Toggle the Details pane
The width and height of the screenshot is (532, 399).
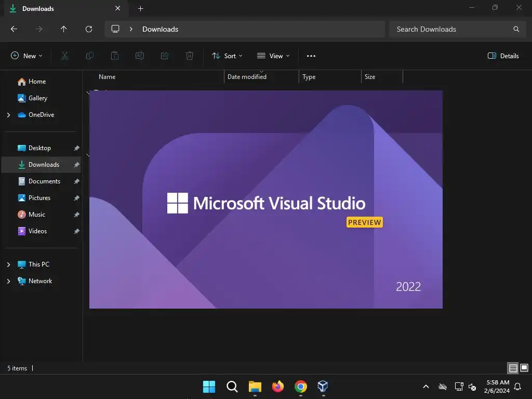point(503,56)
